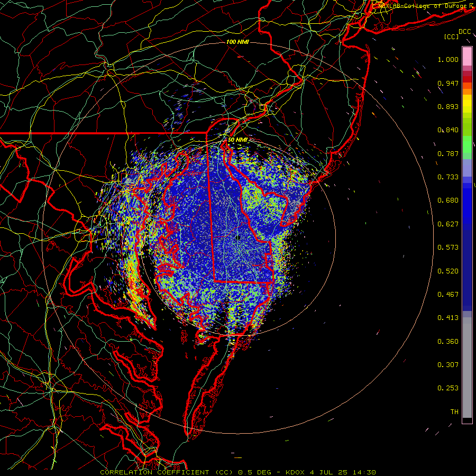
Task: Click the 0.520 legend value
Action: (448, 271)
